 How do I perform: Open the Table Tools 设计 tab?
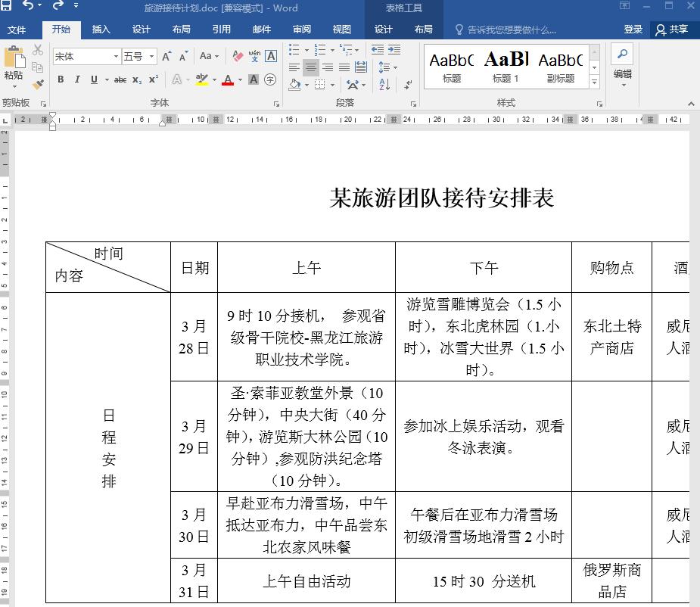(383, 30)
